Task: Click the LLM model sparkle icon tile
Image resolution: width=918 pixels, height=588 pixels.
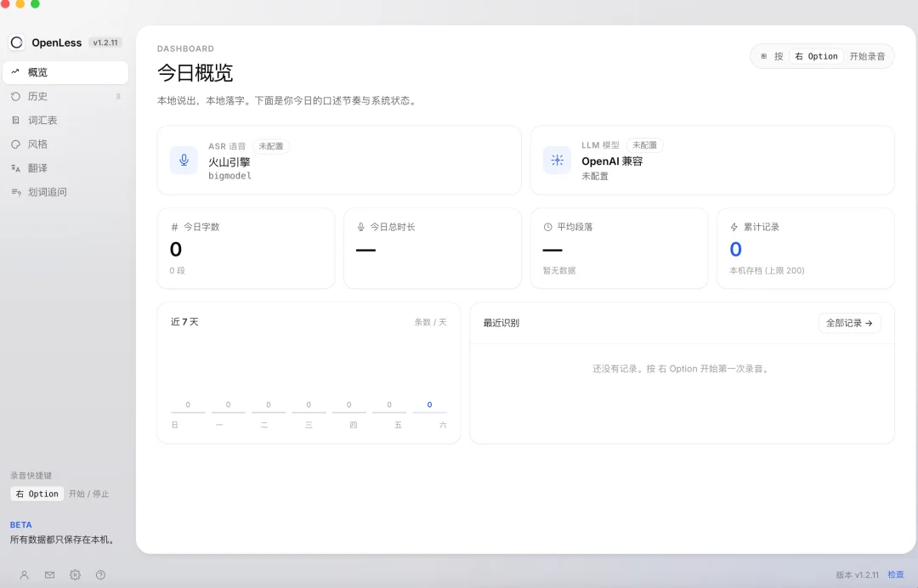Action: (557, 161)
